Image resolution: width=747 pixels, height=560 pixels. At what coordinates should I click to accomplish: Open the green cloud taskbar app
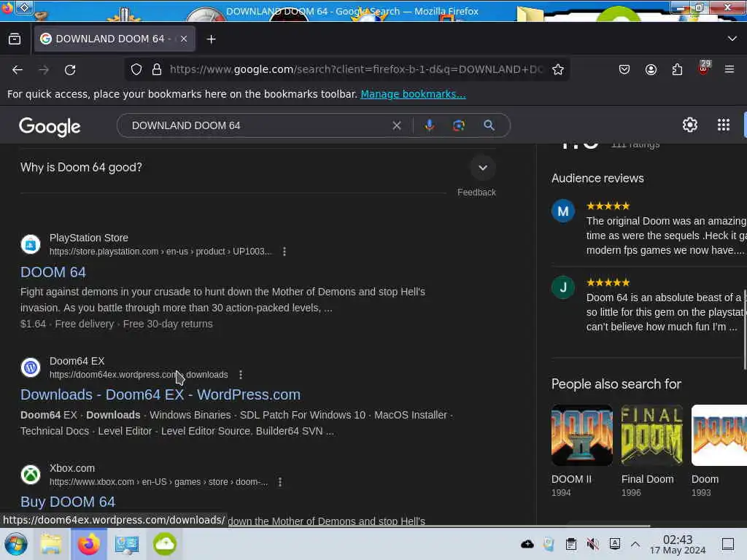click(164, 544)
